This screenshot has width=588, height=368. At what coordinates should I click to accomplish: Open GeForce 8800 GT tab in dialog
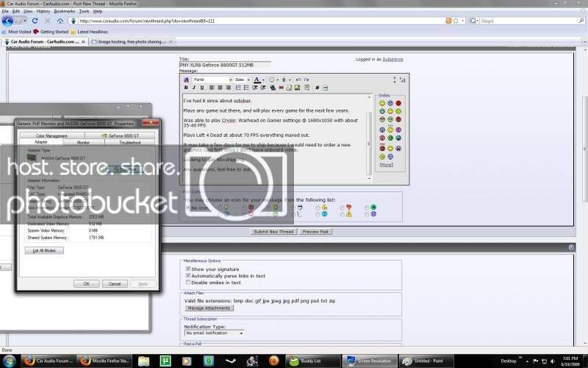click(120, 135)
